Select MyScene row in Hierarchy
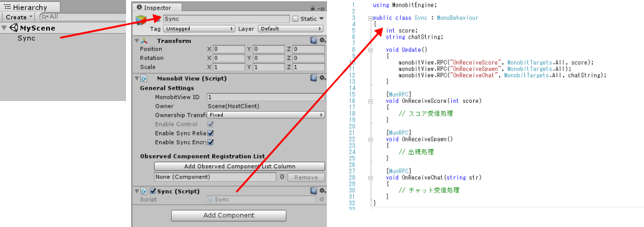This screenshot has width=644, height=227. tap(63, 28)
